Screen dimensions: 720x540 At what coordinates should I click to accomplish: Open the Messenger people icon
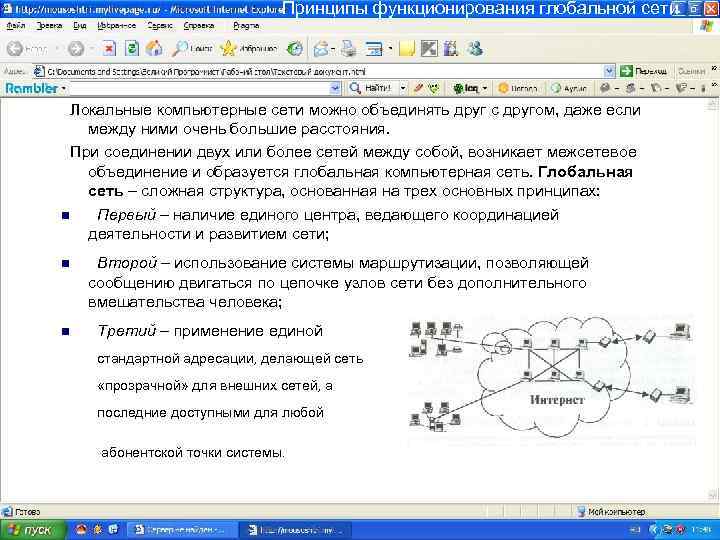coord(474,49)
